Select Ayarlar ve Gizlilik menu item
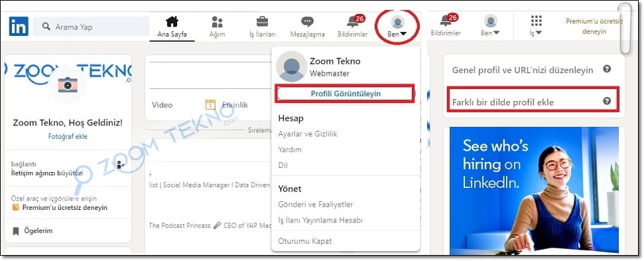644x261 pixels. (x=308, y=134)
